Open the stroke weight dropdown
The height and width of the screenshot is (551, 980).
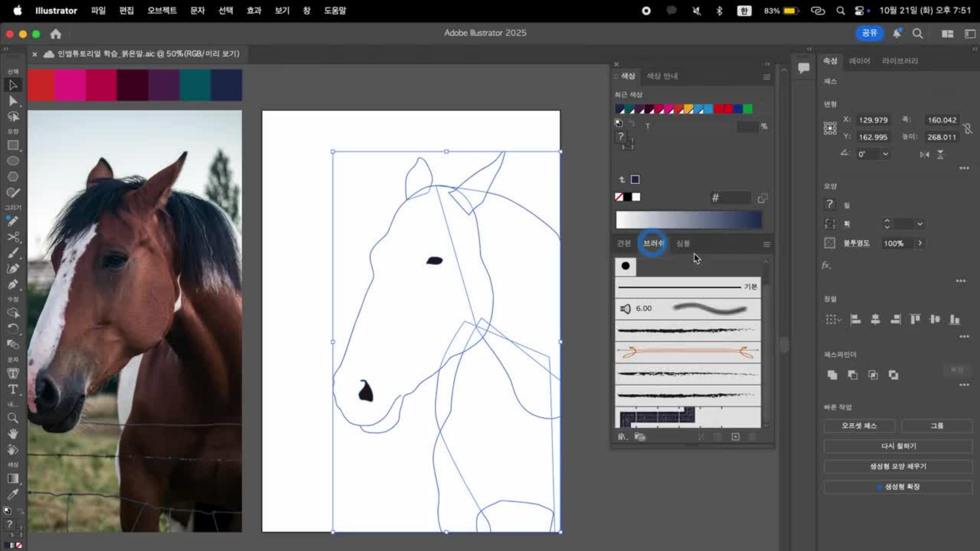click(x=920, y=224)
